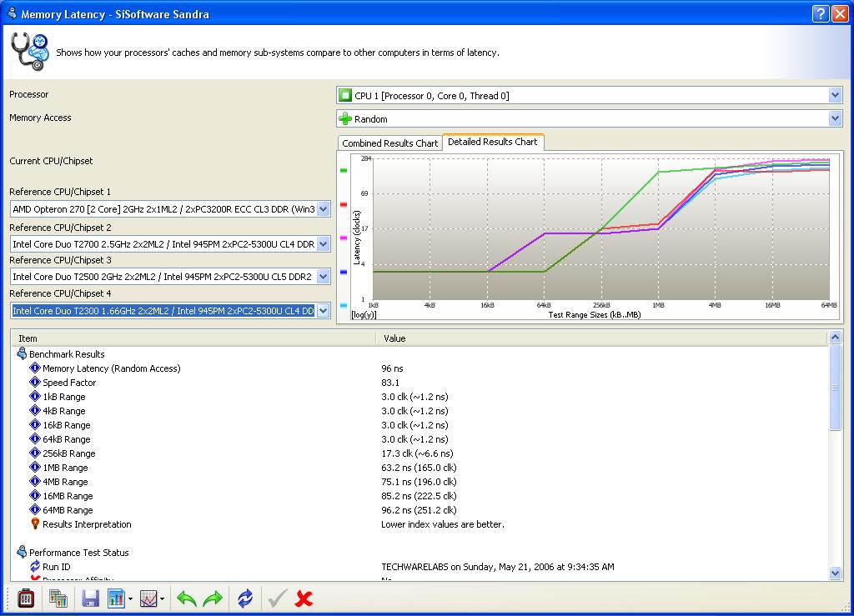Save results with the floppy disk icon

click(x=90, y=598)
